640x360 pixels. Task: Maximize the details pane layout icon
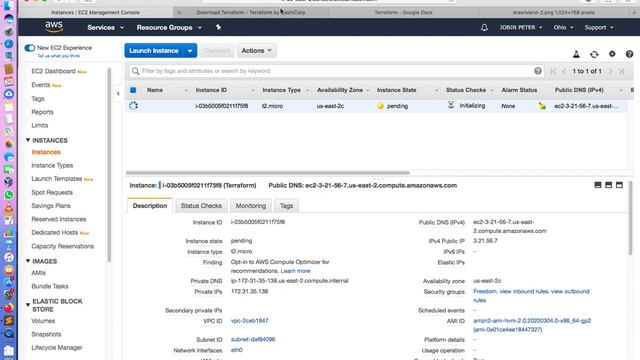click(619, 185)
